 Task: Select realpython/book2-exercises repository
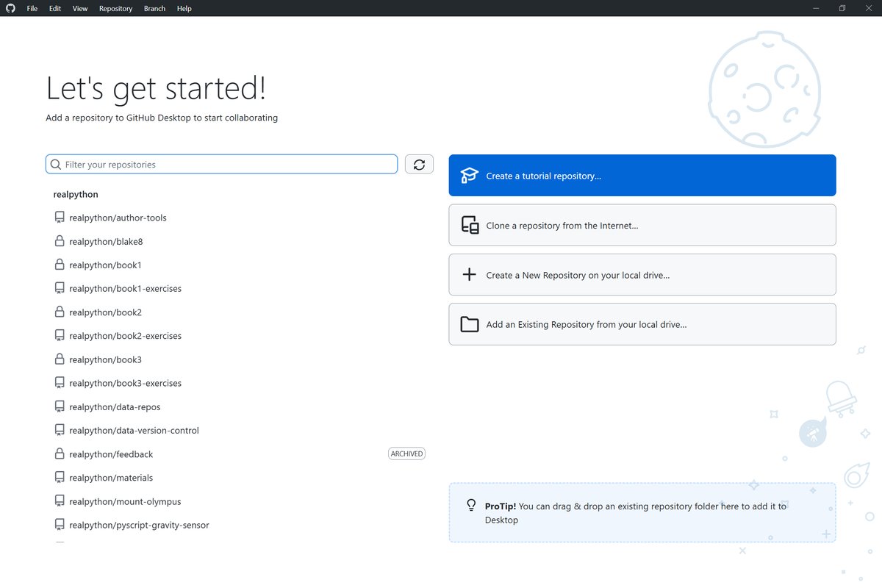240,336
